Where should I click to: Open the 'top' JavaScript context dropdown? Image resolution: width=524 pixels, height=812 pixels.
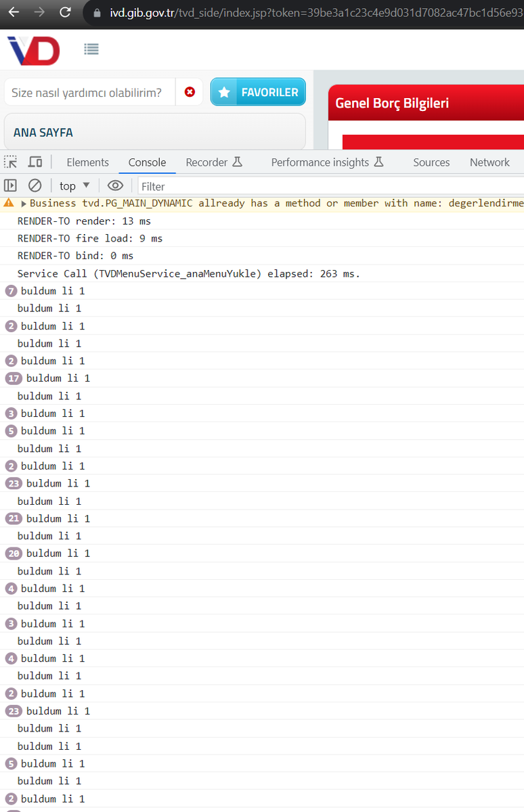pos(74,185)
